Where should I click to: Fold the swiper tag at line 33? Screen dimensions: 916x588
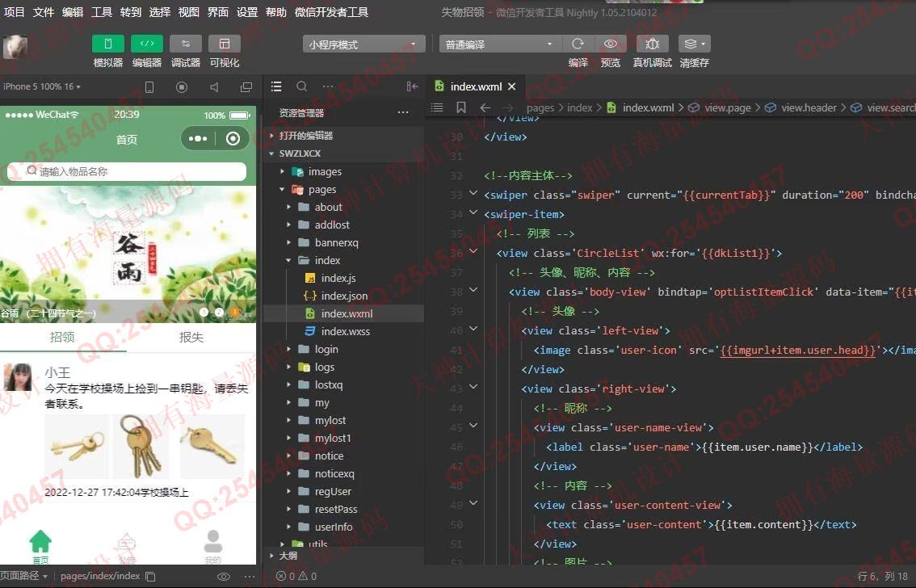click(x=474, y=193)
